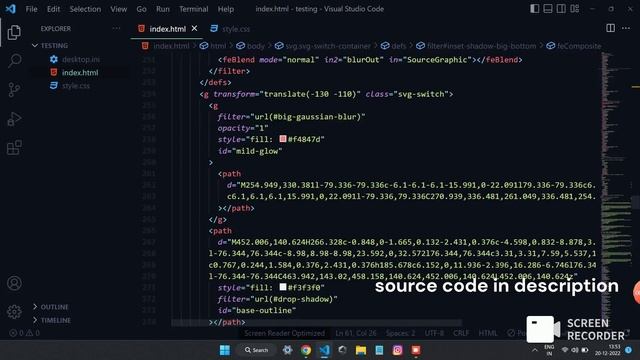This screenshot has height=360, width=640.
Task: Click Spaces: 2 in the status bar
Action: point(400,333)
